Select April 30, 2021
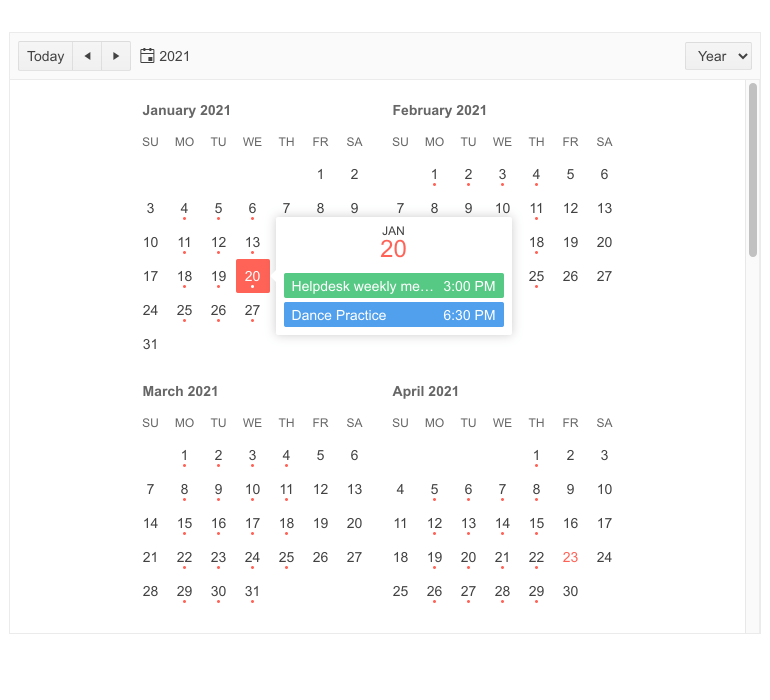The width and height of the screenshot is (770, 700). 571,591
